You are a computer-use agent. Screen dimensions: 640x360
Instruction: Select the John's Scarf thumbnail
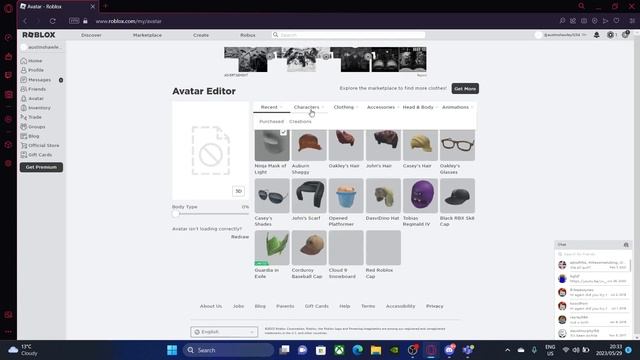coord(309,196)
